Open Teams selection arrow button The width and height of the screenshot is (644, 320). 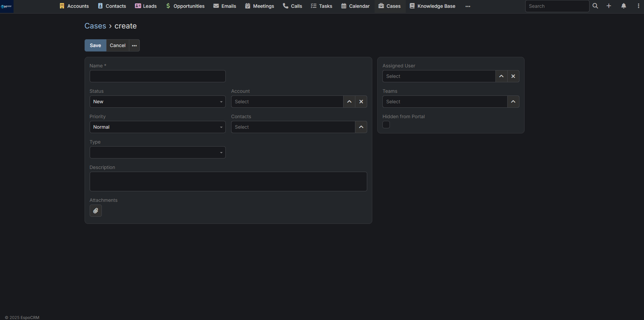tap(513, 102)
